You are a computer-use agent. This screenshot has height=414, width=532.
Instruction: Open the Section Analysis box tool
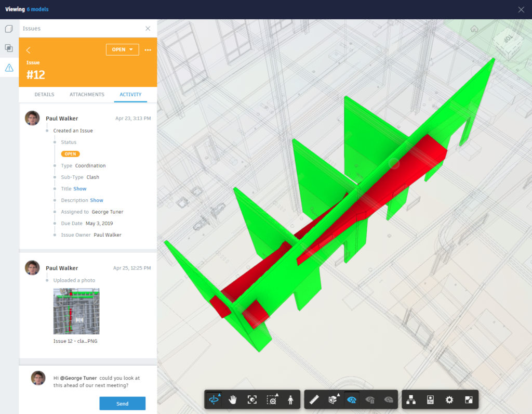coord(333,399)
